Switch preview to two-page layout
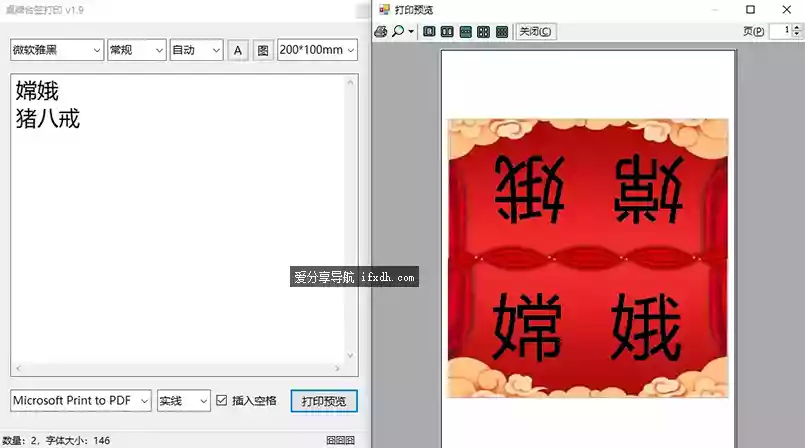The image size is (805, 448). (x=447, y=32)
